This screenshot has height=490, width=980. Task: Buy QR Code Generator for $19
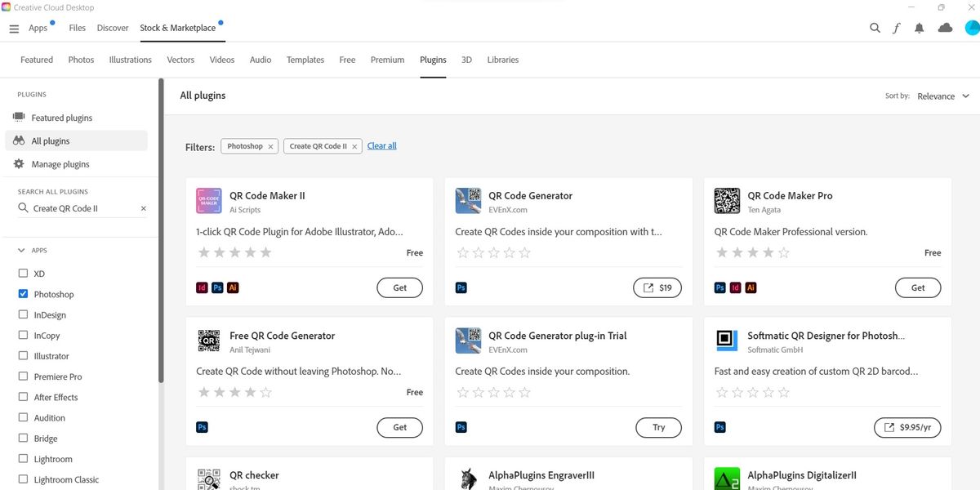pos(657,287)
